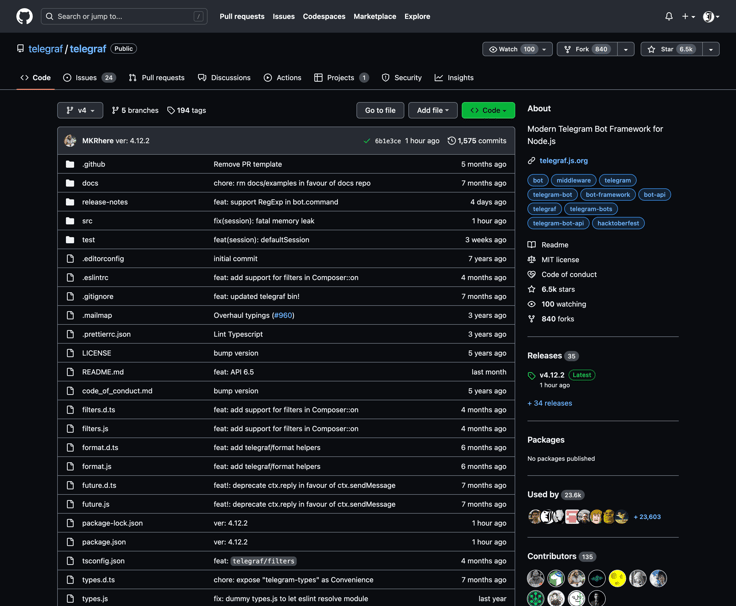Viewport: 736px width, 606px height.
Task: Switch to the Projects tab
Action: 341,78
